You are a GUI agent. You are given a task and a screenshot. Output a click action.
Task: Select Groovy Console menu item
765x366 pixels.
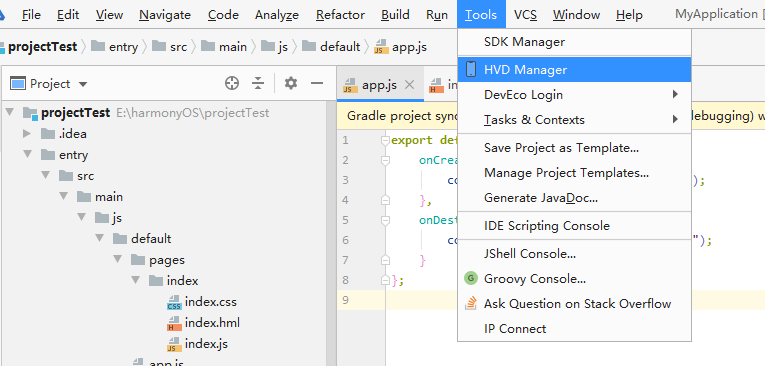coord(574,279)
